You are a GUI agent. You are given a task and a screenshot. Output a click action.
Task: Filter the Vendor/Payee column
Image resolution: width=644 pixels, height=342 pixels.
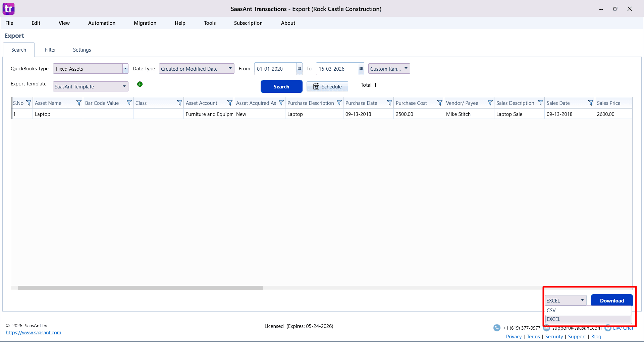point(490,103)
